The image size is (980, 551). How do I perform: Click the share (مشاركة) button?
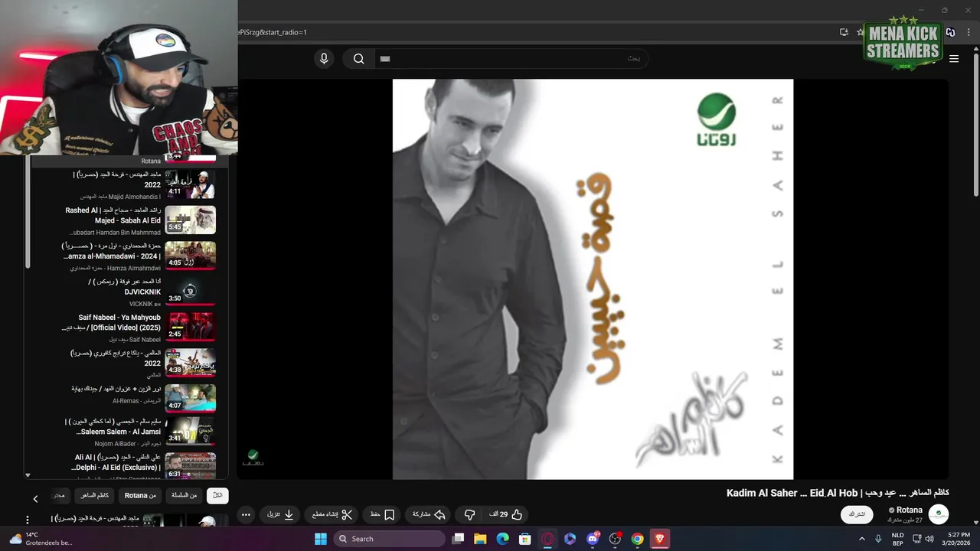[x=429, y=515]
